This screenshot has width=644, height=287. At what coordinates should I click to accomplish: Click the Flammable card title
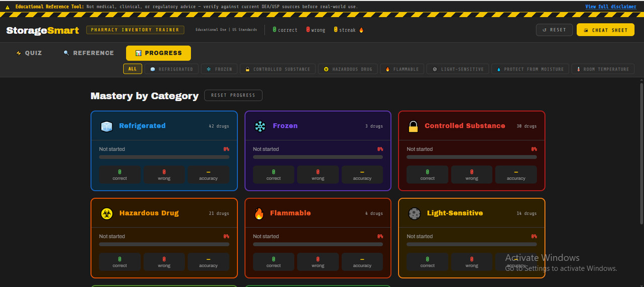[290, 213]
